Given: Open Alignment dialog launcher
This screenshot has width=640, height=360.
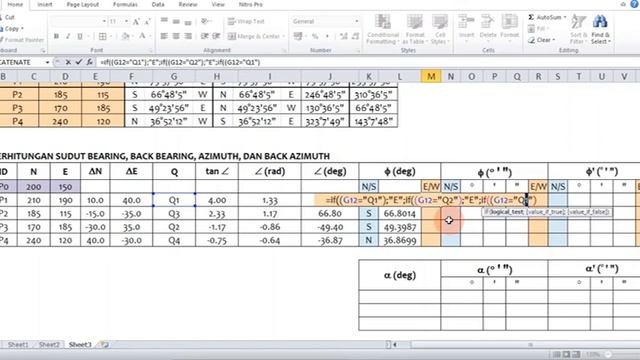Looking at the screenshot, I should (284, 51).
